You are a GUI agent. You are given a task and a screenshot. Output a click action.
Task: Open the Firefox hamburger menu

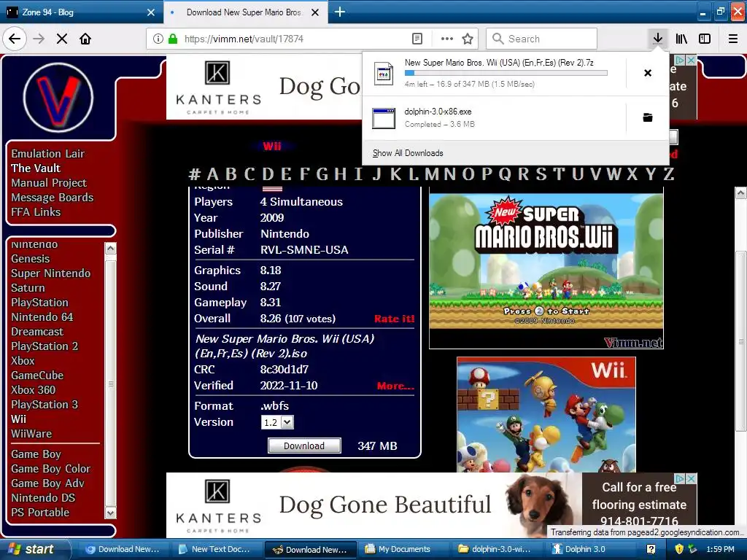[733, 39]
